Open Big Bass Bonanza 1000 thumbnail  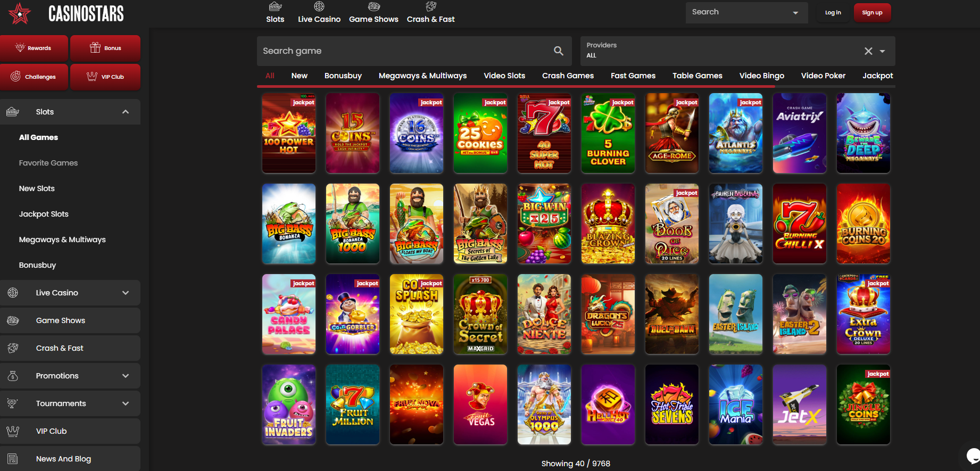[x=353, y=224]
